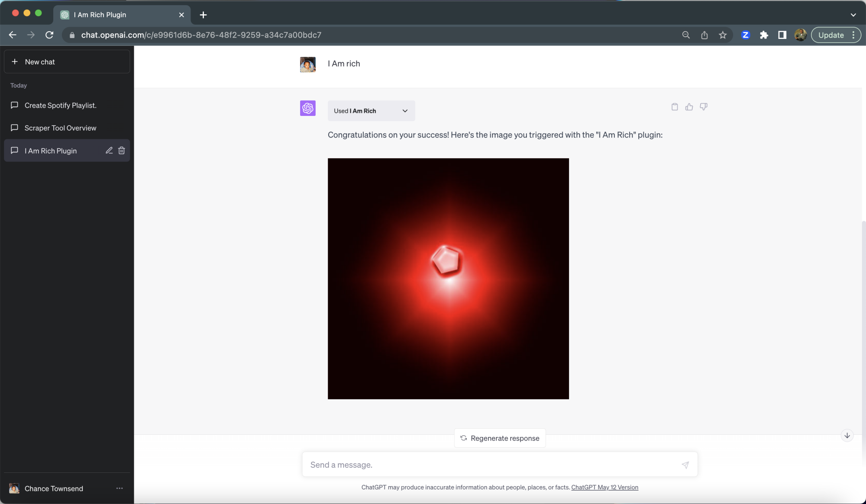Open the Create Spotify Playlist chat
The image size is (866, 504).
[x=60, y=105]
